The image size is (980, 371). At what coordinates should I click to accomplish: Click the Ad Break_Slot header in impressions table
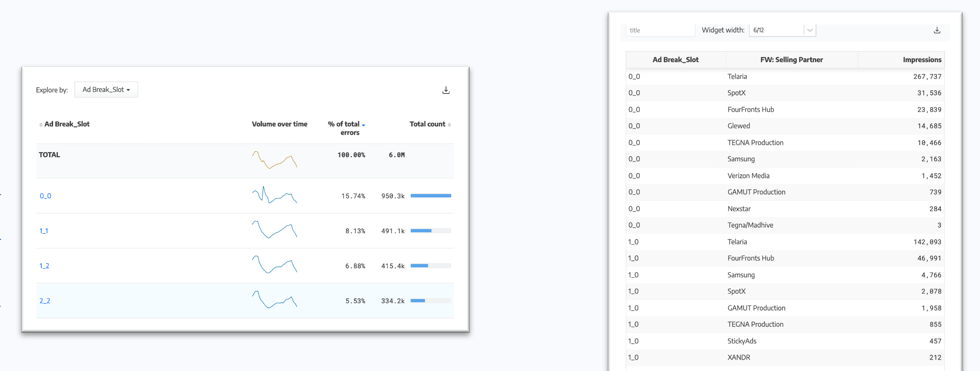675,60
